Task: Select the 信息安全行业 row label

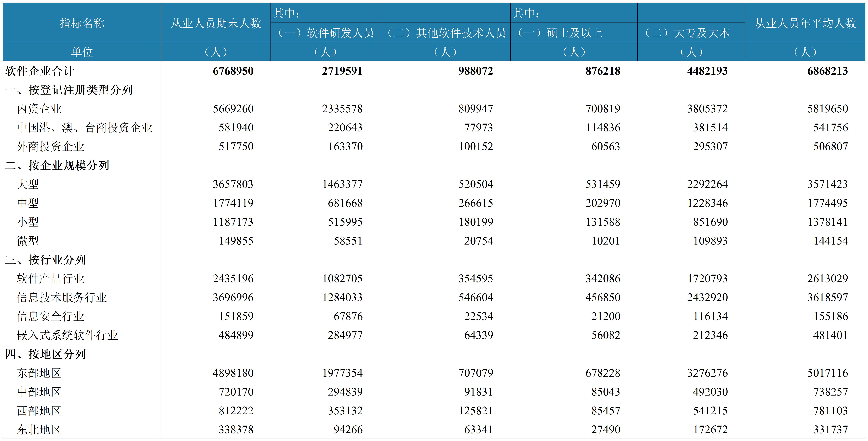Action: tap(50, 316)
